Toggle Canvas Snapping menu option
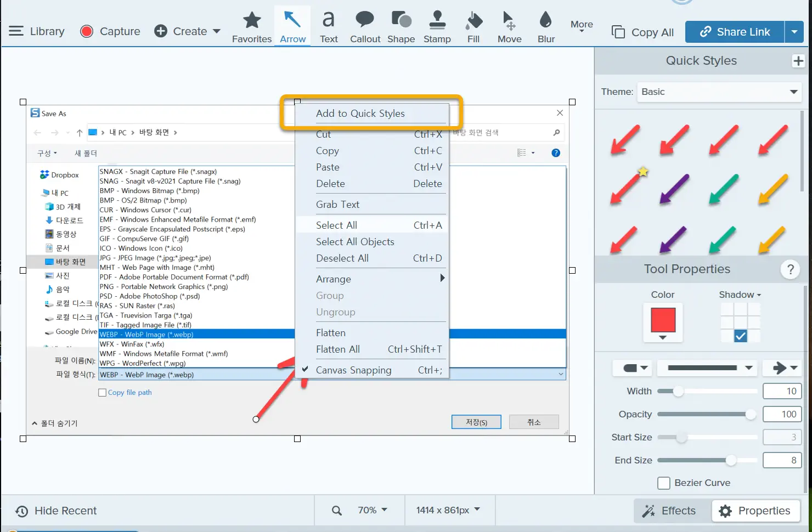 click(x=372, y=370)
